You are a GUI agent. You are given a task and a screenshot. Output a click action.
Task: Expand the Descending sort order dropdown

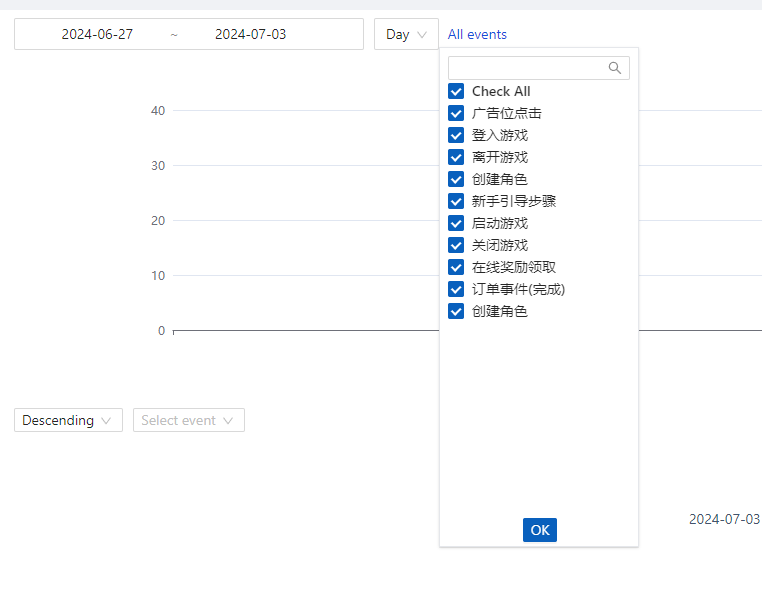coord(68,420)
